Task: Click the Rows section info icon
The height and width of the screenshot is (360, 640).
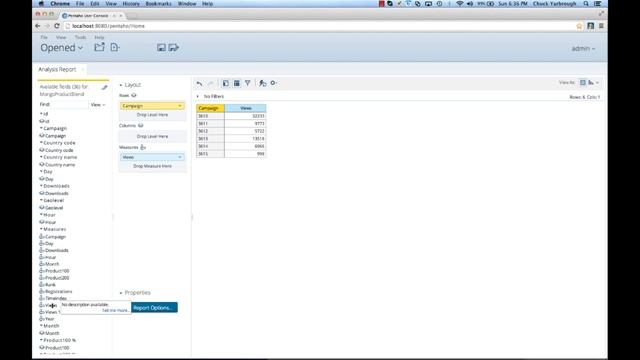Action: click(134, 95)
